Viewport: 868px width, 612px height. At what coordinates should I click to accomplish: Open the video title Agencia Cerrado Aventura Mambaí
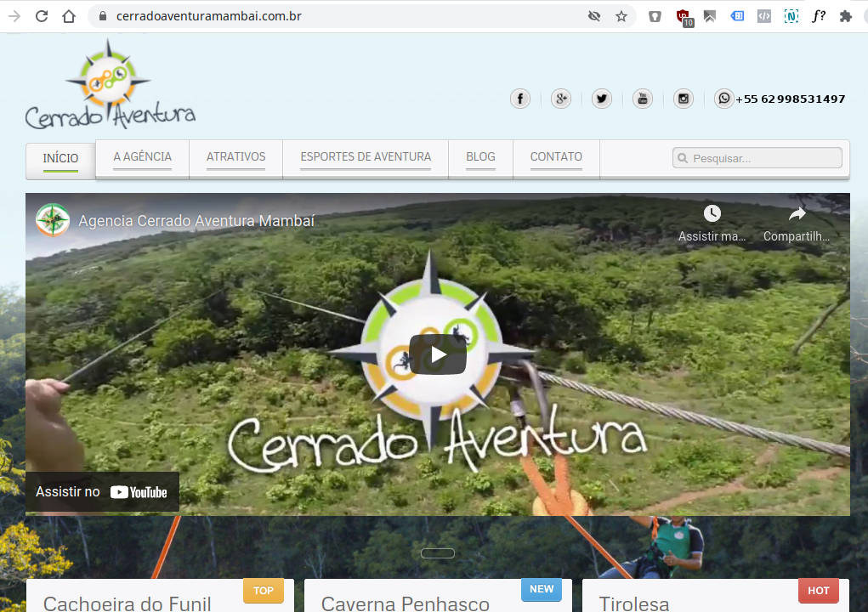pos(196,221)
